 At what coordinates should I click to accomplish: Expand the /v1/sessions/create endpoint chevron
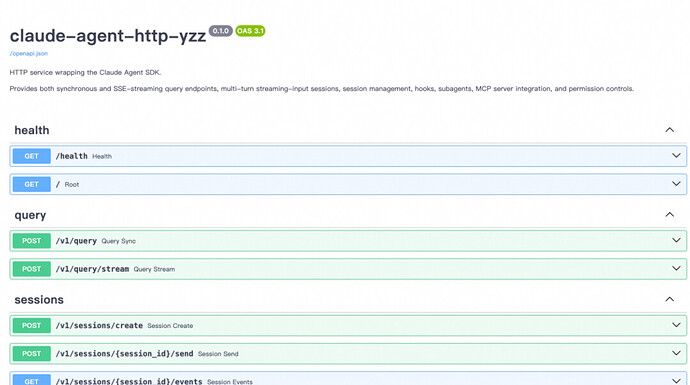point(676,325)
